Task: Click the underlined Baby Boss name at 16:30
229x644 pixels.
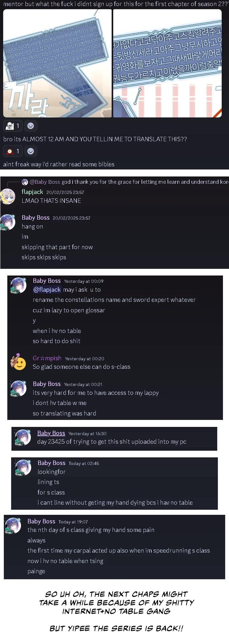Action: pos(51,433)
